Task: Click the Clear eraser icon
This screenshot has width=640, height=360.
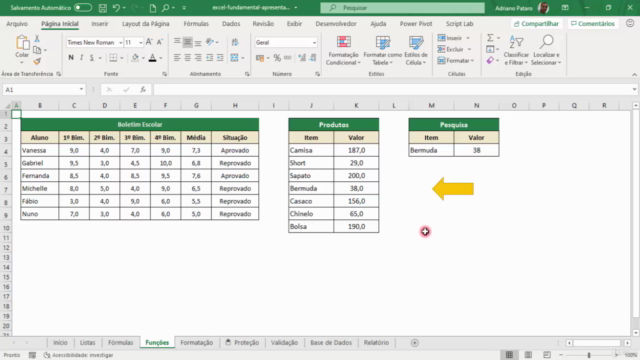Action: [490, 60]
